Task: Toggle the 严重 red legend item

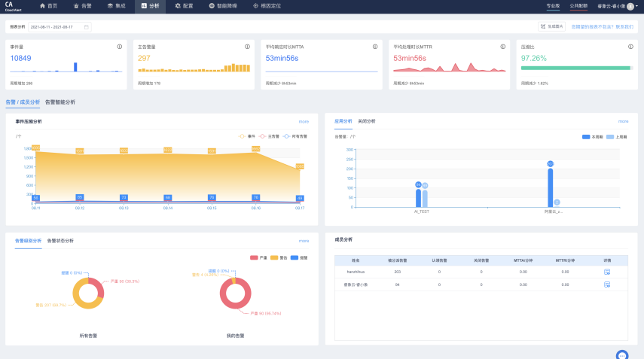Action: (x=258, y=257)
